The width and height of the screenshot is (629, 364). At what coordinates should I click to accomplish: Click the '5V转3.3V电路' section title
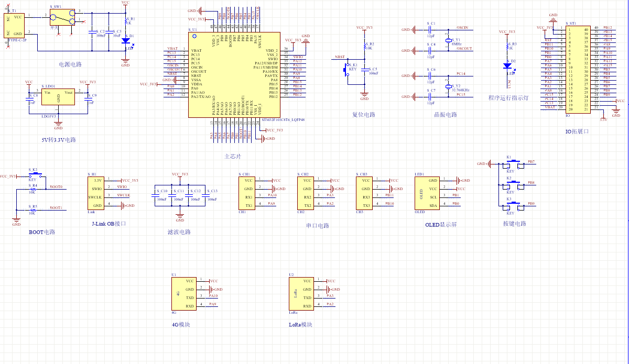pos(59,140)
